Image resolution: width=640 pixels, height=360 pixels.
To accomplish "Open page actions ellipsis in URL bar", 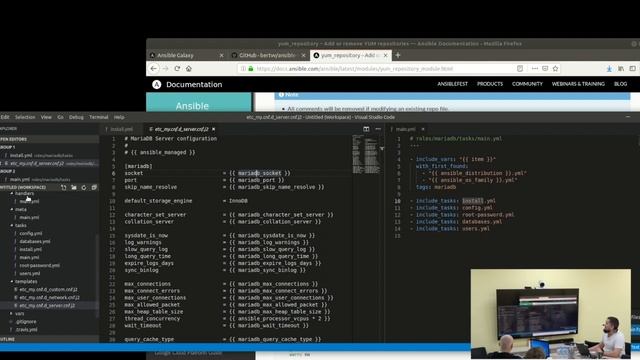I will (x=535, y=69).
